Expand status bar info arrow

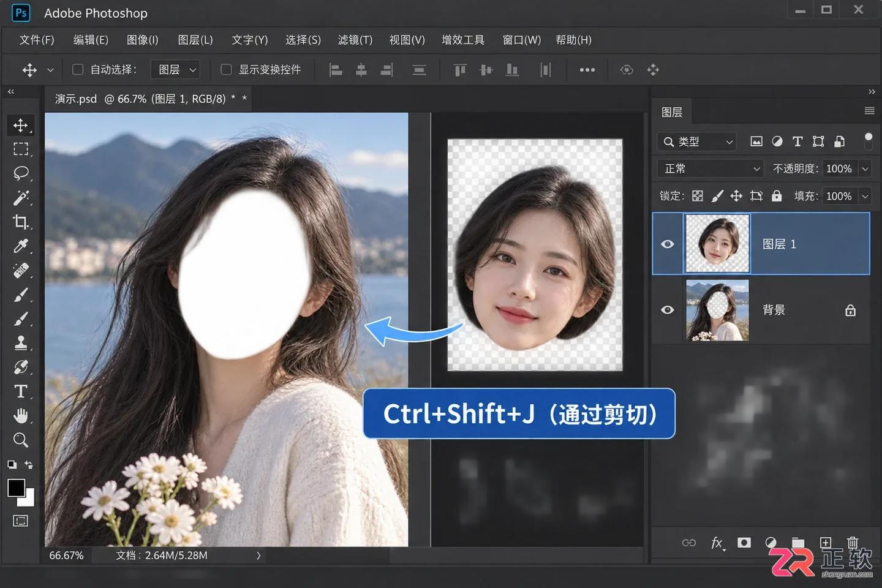click(x=258, y=556)
